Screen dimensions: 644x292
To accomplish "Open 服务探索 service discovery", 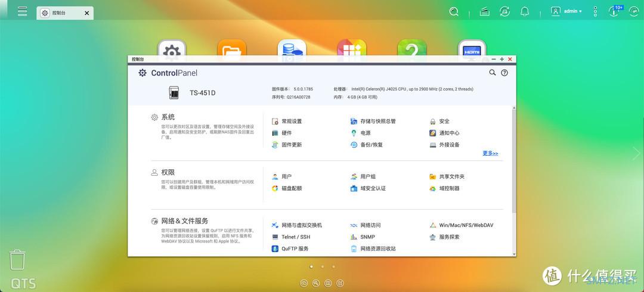I will point(444,237).
